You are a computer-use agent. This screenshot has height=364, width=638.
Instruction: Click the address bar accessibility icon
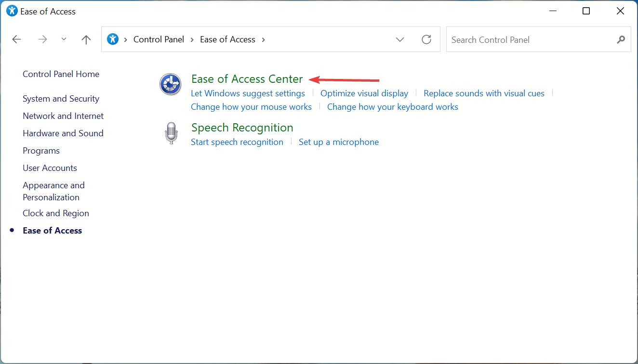point(113,39)
